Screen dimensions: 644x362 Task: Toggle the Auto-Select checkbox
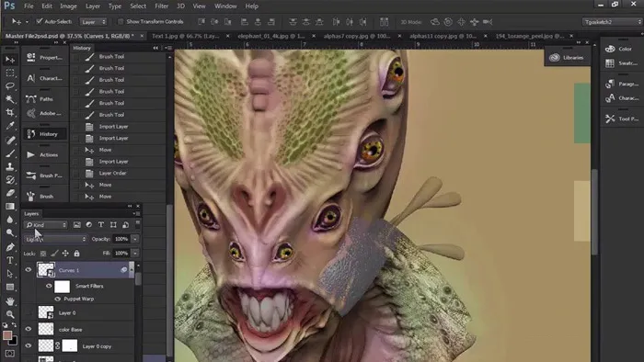[x=40, y=21]
